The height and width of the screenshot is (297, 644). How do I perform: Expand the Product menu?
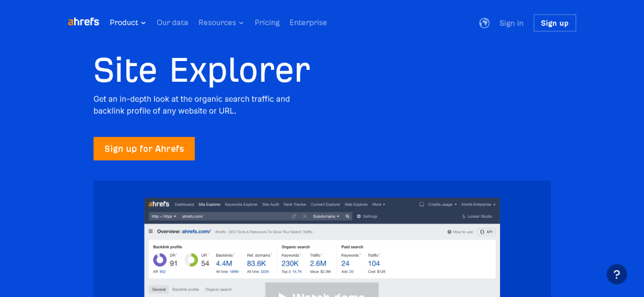(128, 23)
